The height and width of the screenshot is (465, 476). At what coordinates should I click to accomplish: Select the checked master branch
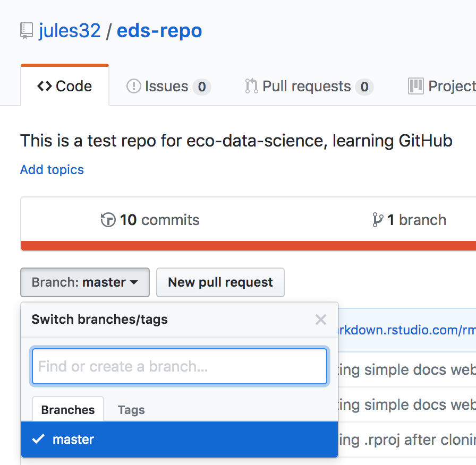click(x=180, y=439)
